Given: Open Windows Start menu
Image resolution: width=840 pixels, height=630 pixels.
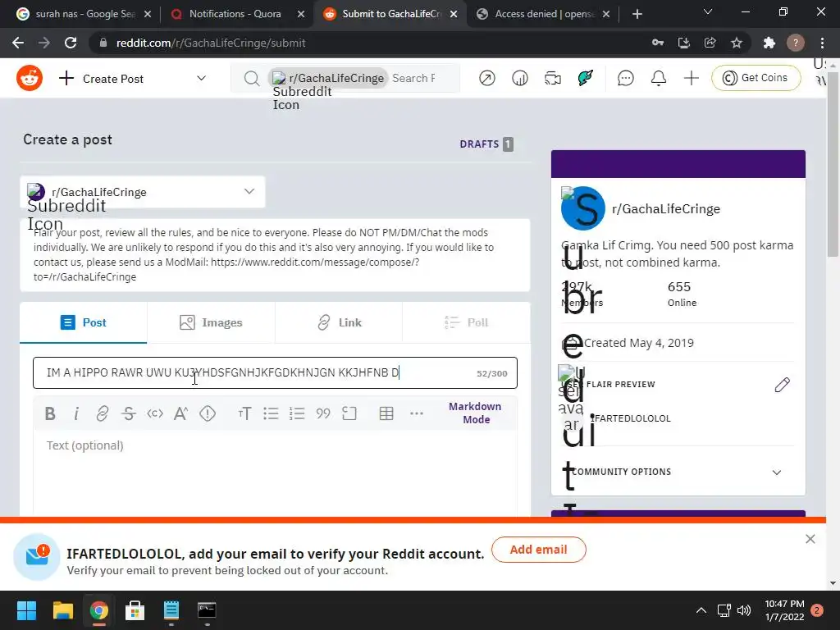Looking at the screenshot, I should [x=26, y=610].
